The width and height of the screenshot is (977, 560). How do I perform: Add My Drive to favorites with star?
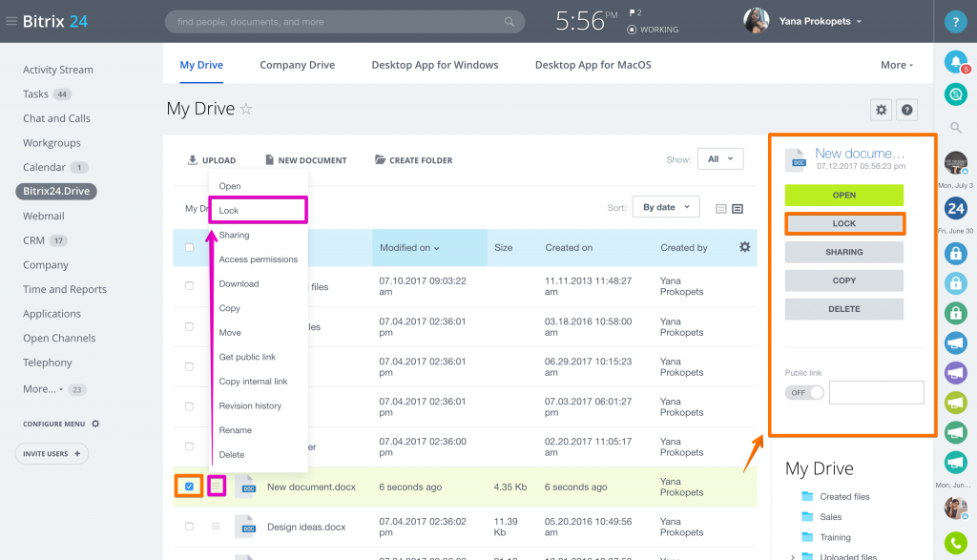[246, 109]
